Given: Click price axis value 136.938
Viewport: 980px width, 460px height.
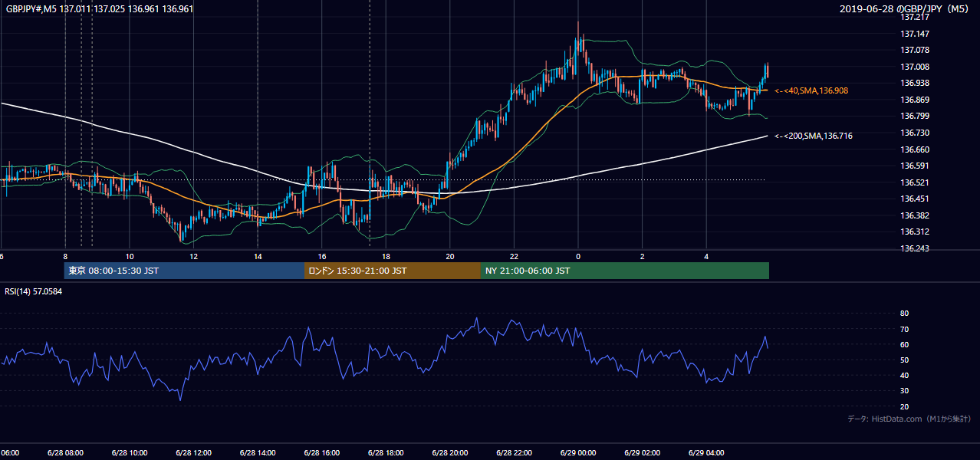Looking at the screenshot, I should click(x=915, y=83).
